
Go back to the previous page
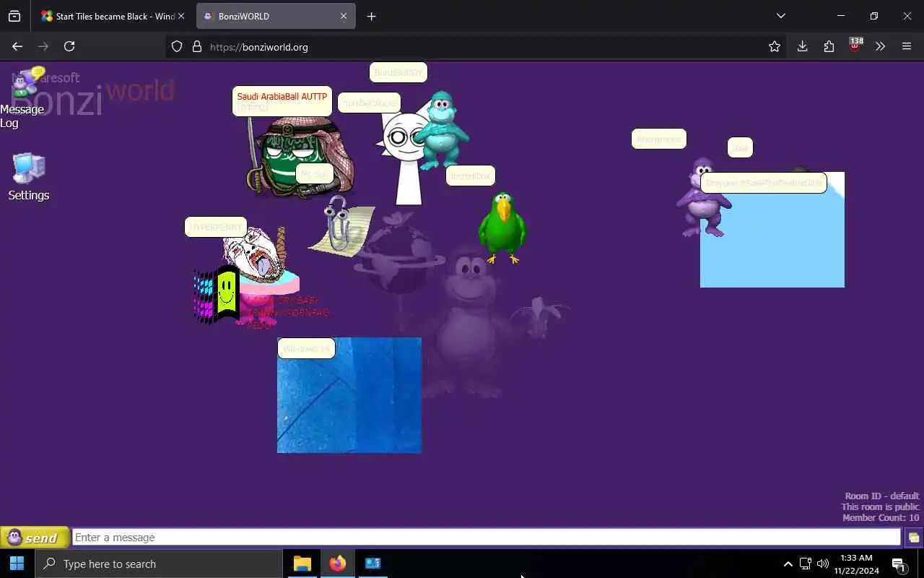coord(17,46)
